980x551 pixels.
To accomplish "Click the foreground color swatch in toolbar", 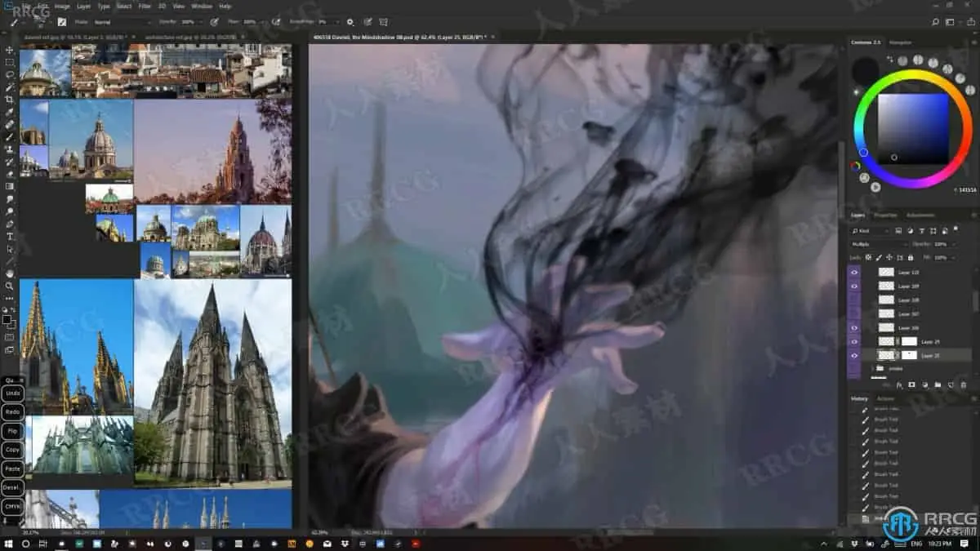I will tap(8, 319).
